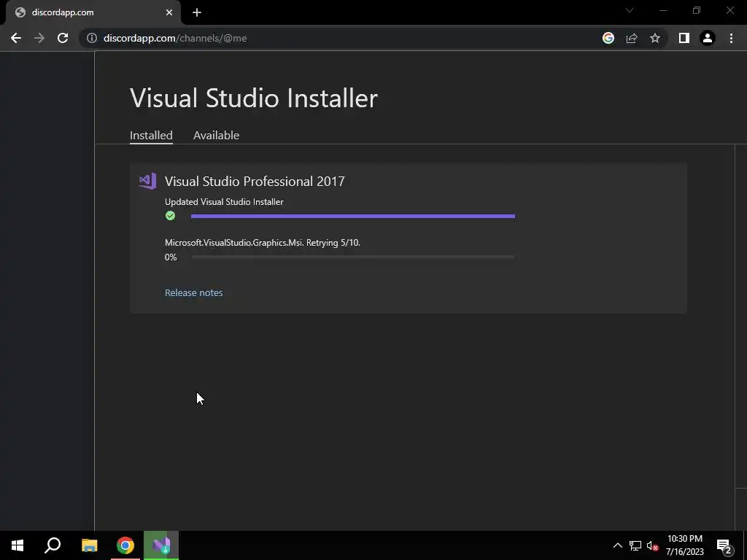Viewport: 747px width, 560px height.
Task: Go back using the browser back arrow
Action: coord(16,38)
